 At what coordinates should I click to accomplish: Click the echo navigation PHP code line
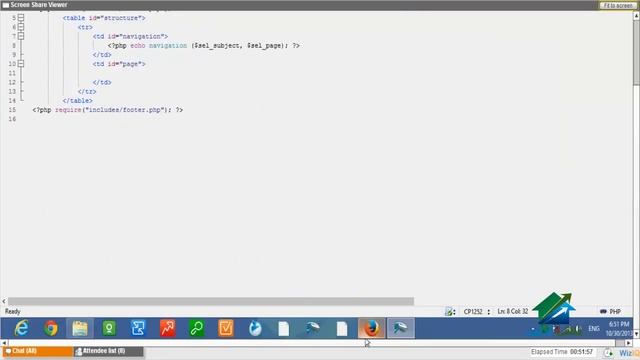203,46
